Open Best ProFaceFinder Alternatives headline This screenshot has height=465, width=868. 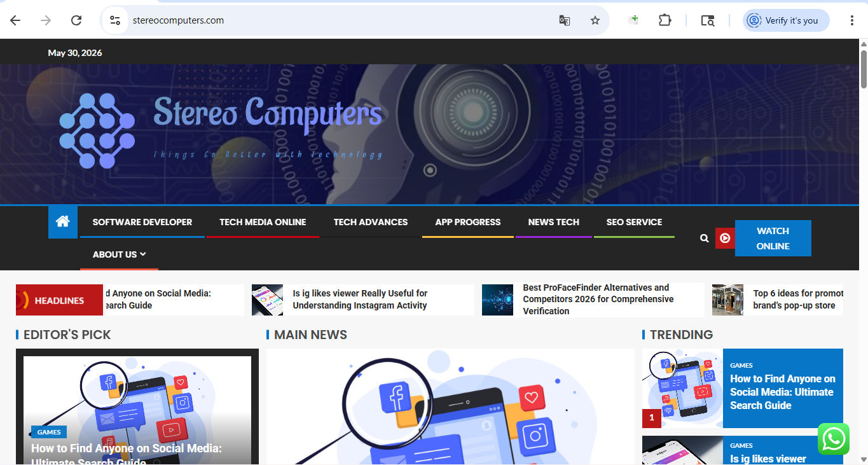[x=598, y=299]
